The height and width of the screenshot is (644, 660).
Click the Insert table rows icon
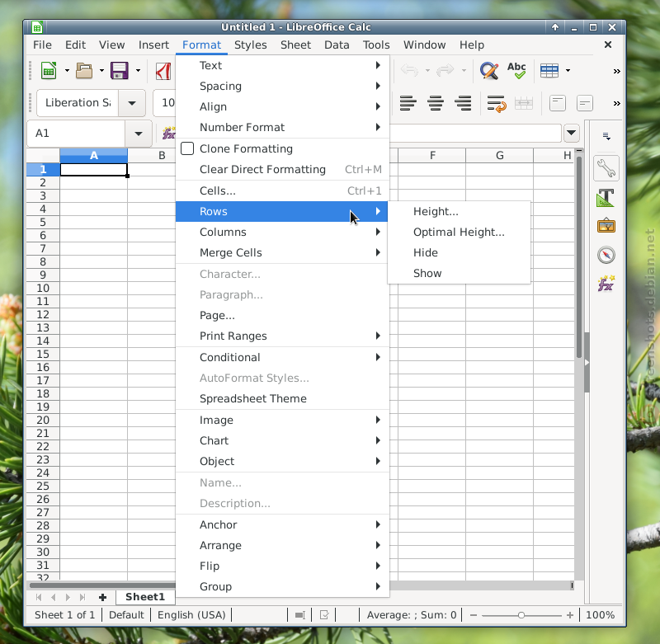coord(549,71)
